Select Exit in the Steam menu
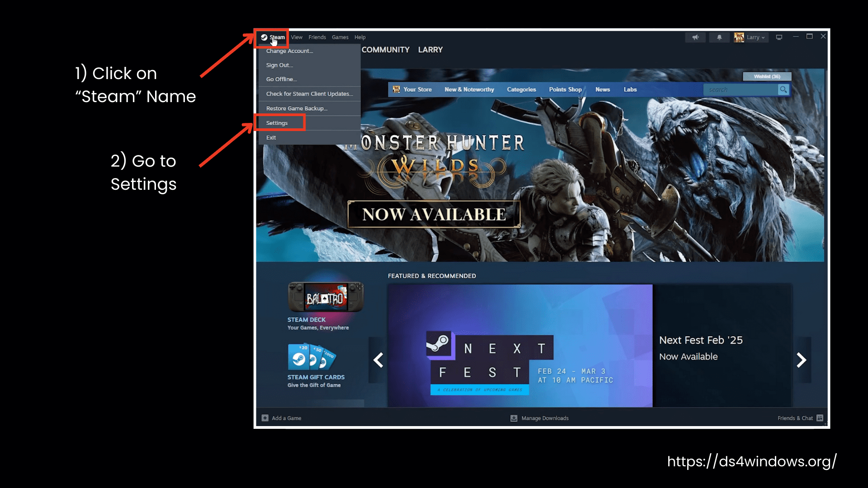This screenshot has height=488, width=868. (x=309, y=137)
